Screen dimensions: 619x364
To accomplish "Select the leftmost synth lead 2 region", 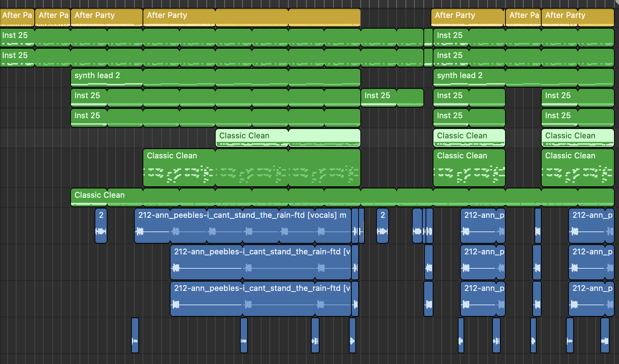I will tap(216, 78).
